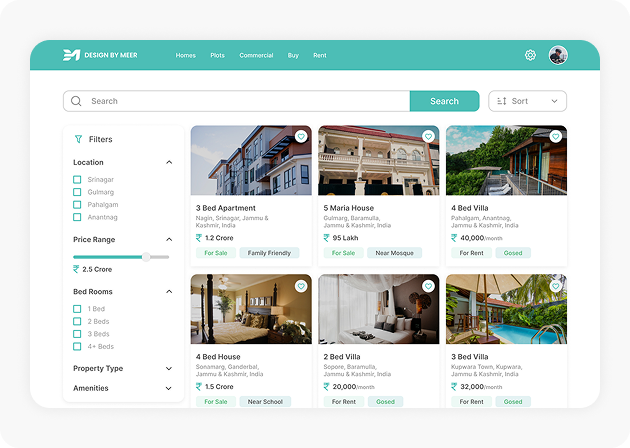Click the price range slider handle
Viewport: 630px width, 448px height.
(146, 257)
